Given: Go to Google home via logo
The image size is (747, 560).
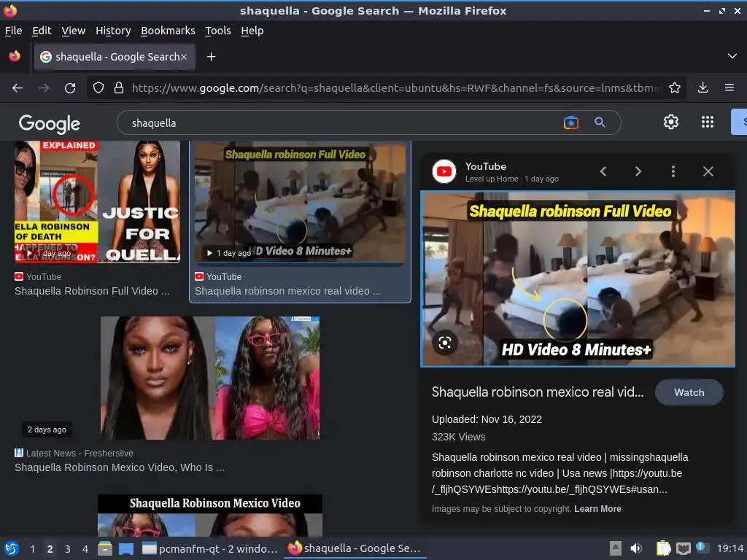Looking at the screenshot, I should click(50, 123).
